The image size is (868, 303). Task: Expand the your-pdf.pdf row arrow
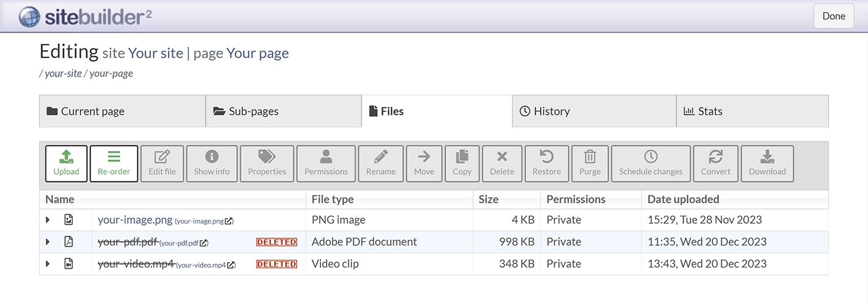(48, 242)
